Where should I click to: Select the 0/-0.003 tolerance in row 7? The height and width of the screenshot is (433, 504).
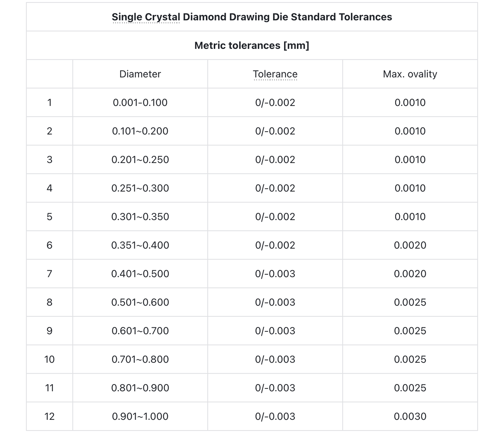coord(275,274)
